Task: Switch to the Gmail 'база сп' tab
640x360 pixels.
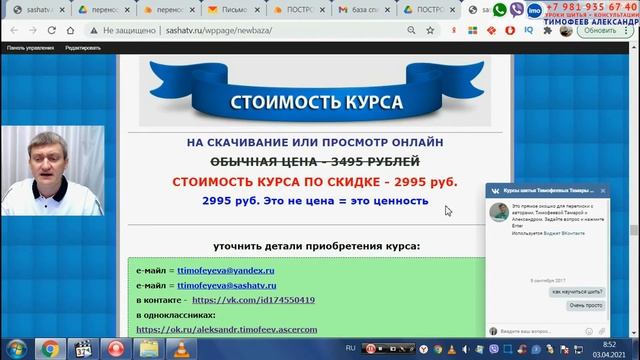Action: [x=364, y=10]
